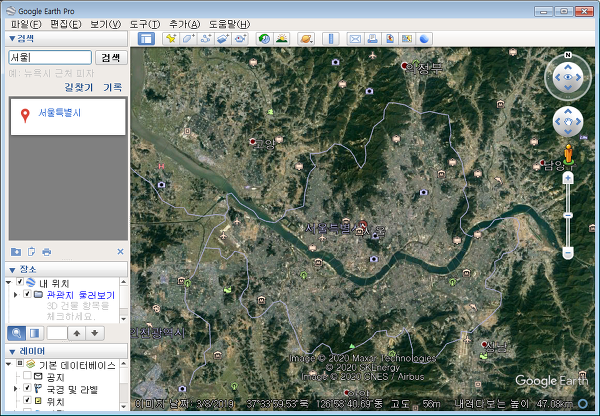Click the Print toolbar icon
This screenshot has width=600, height=416.
coord(372,39)
